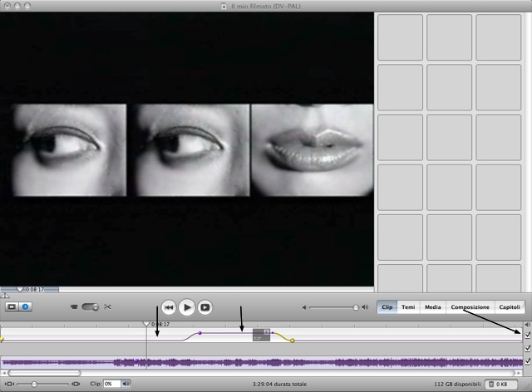Click the timeline scroll right arrow
This screenshot has width=532, height=392.
(519, 373)
